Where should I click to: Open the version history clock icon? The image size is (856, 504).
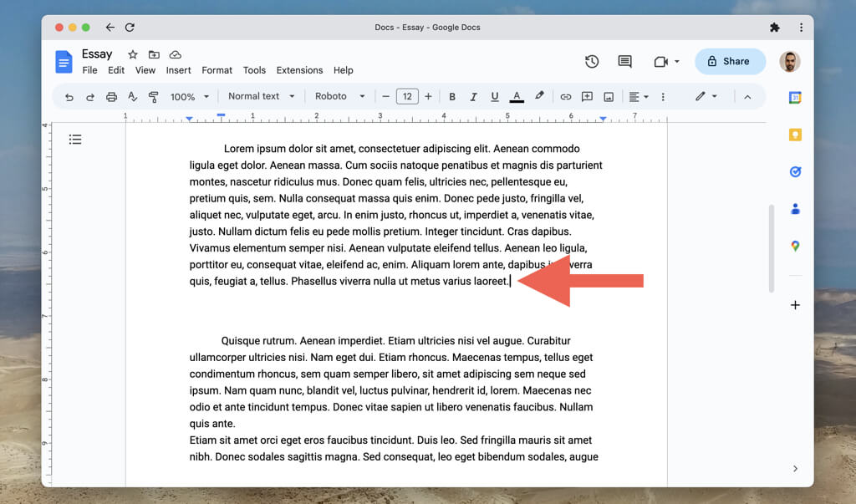[x=592, y=61]
